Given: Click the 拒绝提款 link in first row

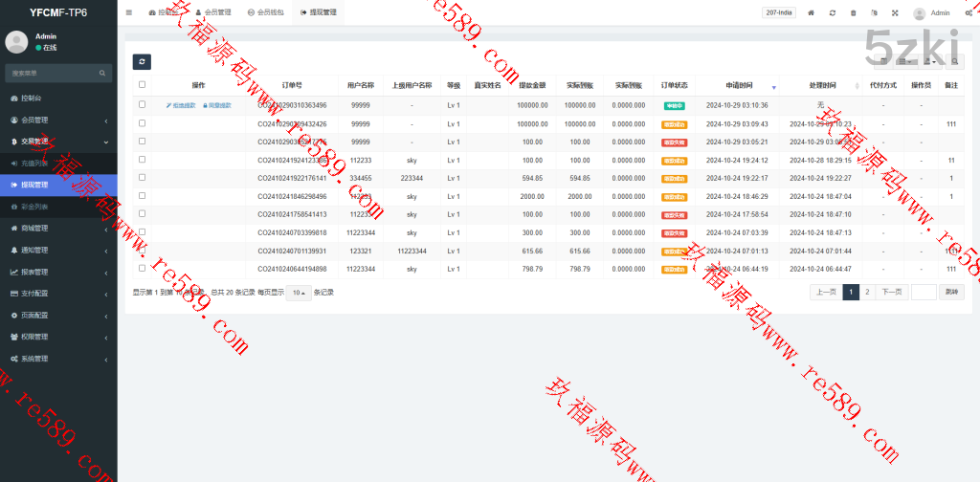Looking at the screenshot, I should [x=181, y=105].
